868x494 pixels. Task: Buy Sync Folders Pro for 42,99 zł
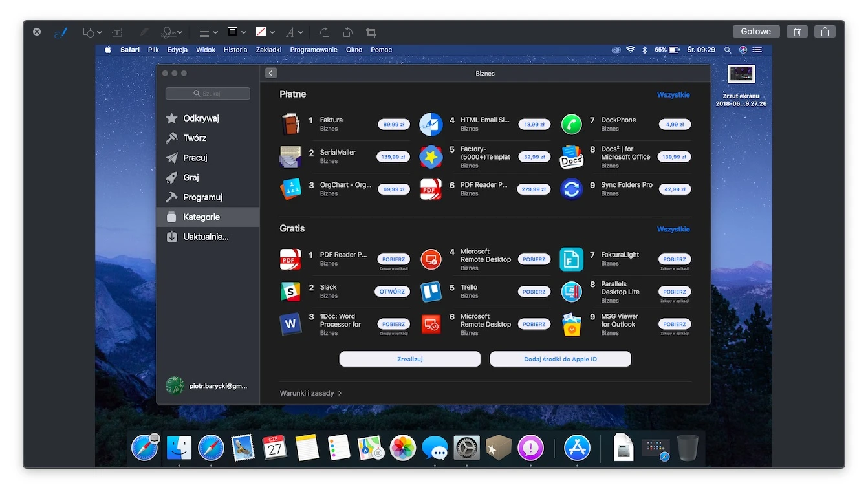point(675,189)
